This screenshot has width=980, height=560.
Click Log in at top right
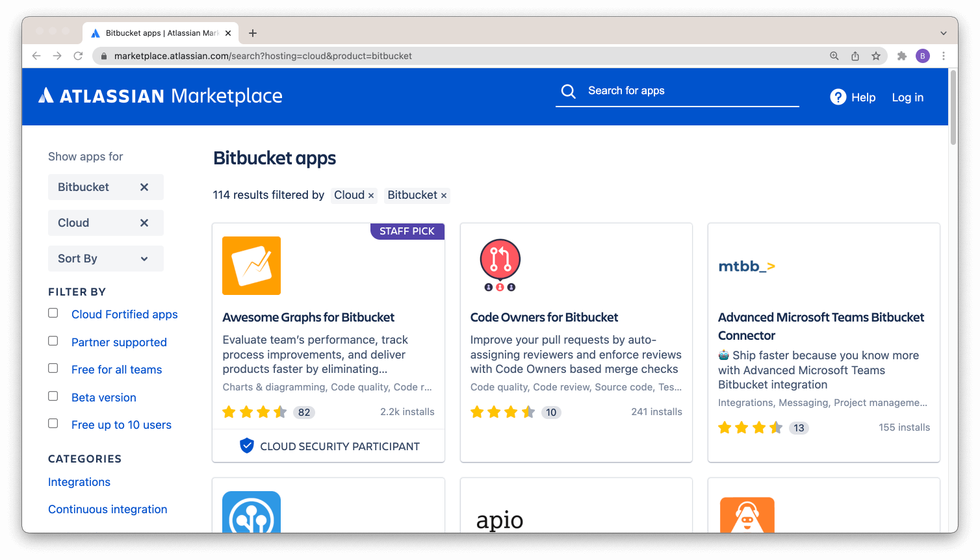907,97
